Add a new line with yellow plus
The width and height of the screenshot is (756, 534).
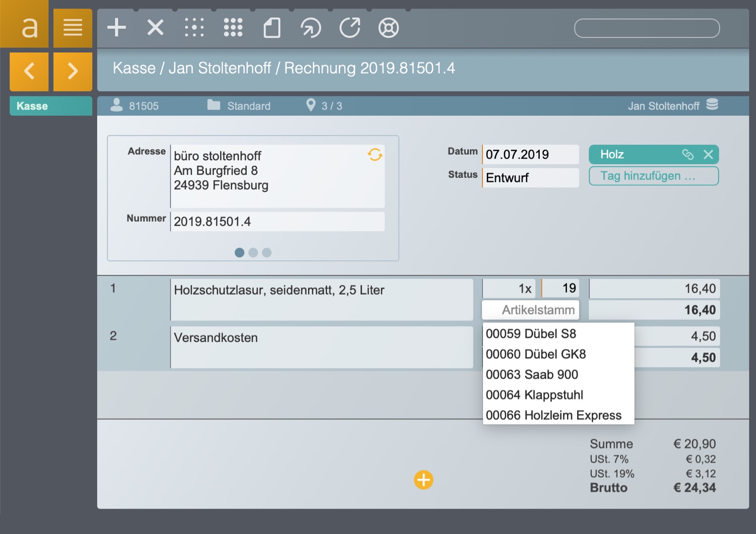(423, 480)
